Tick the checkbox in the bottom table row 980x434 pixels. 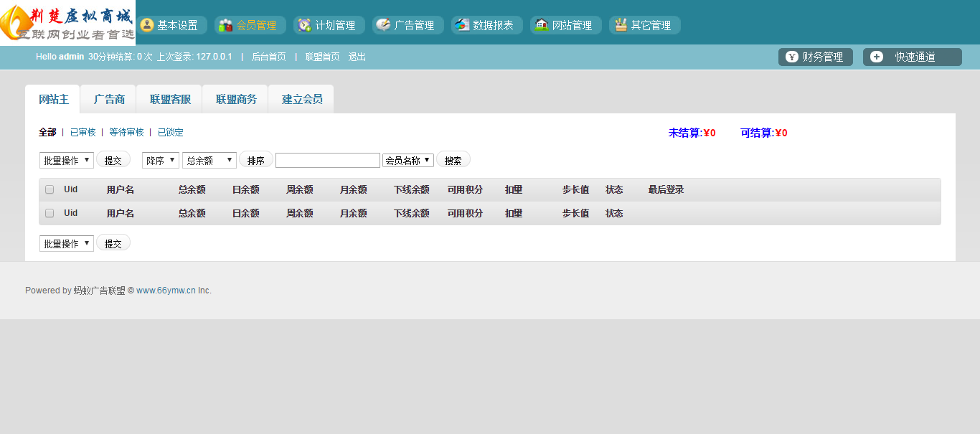point(50,213)
